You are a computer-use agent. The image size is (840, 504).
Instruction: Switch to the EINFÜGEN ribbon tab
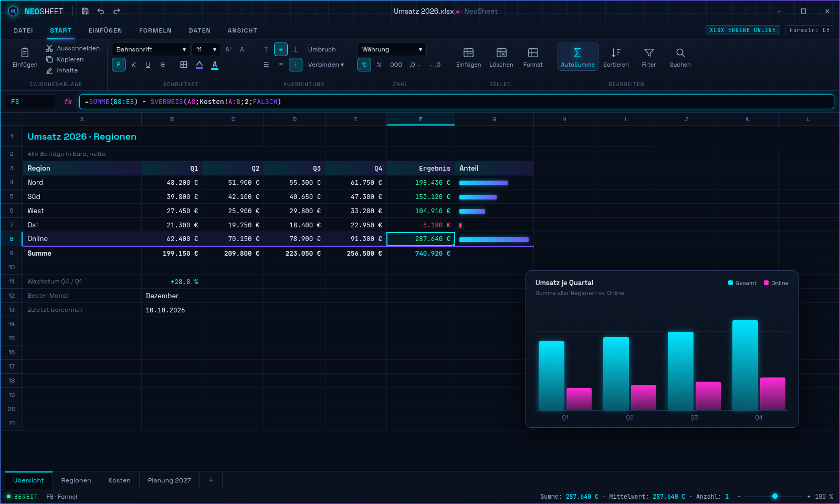pos(105,30)
